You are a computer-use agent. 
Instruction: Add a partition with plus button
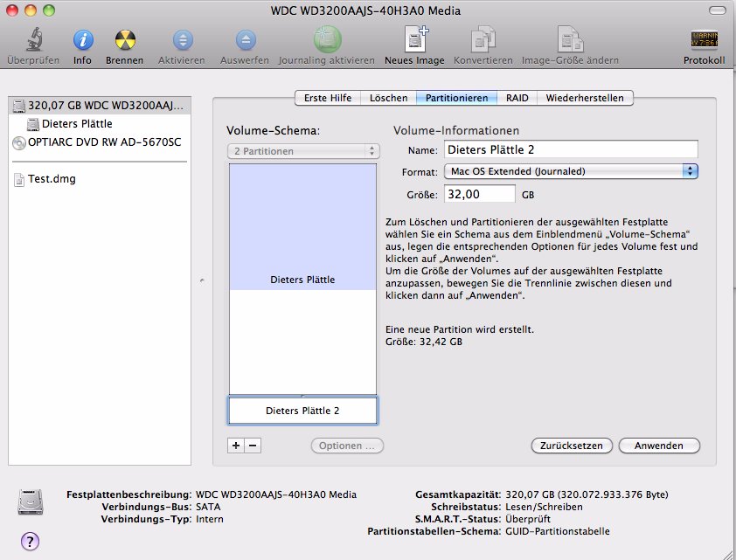point(235,445)
